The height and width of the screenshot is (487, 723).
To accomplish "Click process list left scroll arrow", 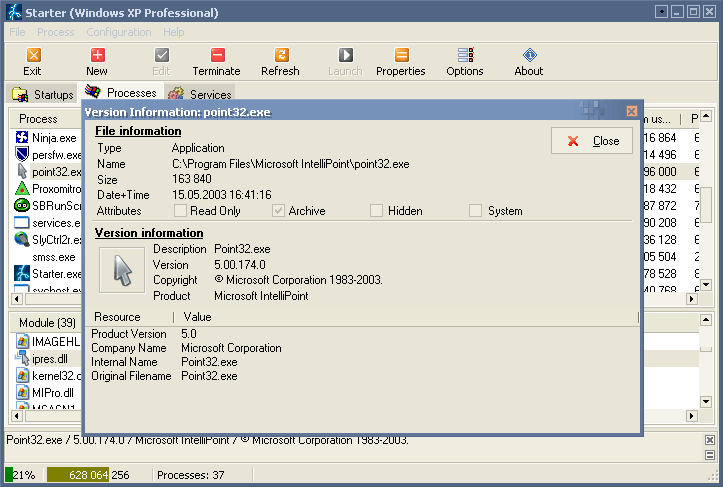I will pyautogui.click(x=17, y=299).
